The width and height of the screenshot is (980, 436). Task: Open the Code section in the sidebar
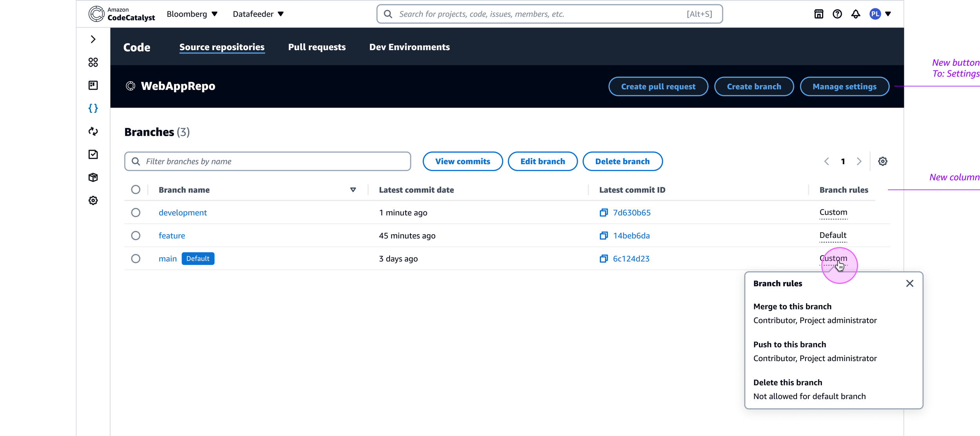pyautogui.click(x=93, y=108)
